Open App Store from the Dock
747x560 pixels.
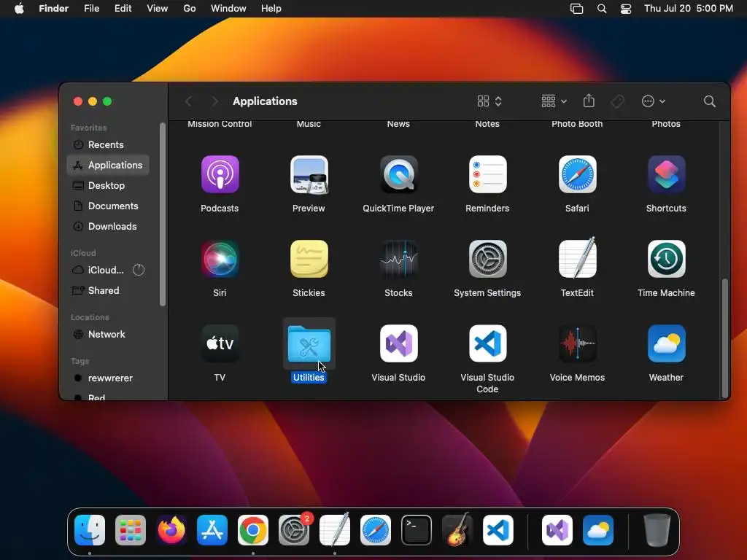[212, 530]
